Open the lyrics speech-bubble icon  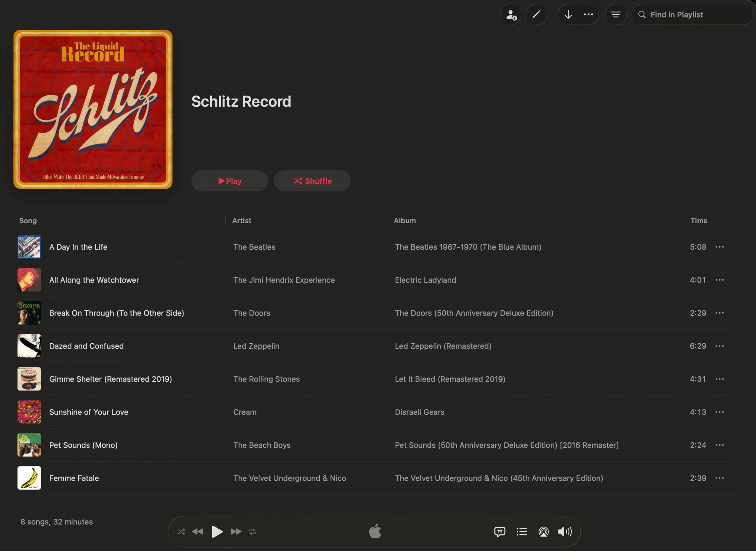pos(500,532)
